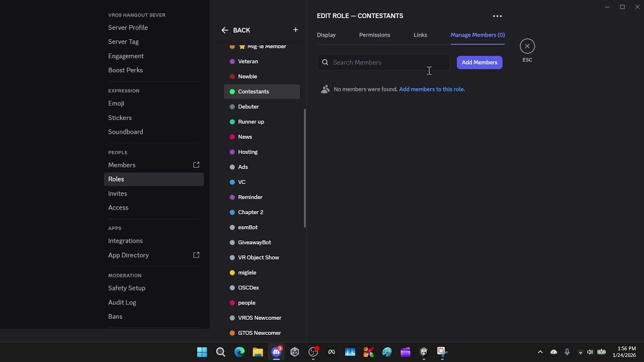Click the Search Members input field

pyautogui.click(x=384, y=62)
